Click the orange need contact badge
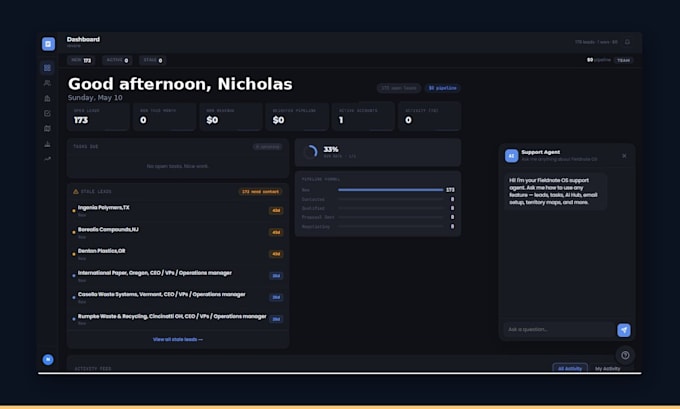The height and width of the screenshot is (409, 680). [260, 192]
